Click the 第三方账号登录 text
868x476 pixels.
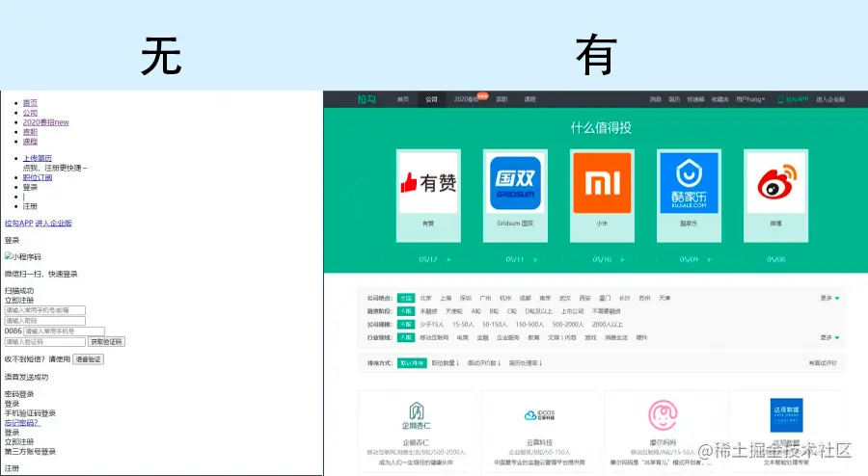[30, 452]
